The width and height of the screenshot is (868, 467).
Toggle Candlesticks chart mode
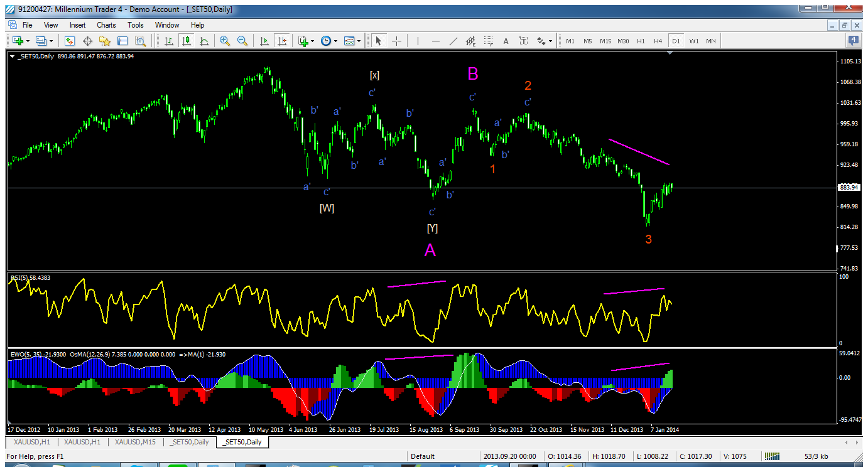(187, 41)
